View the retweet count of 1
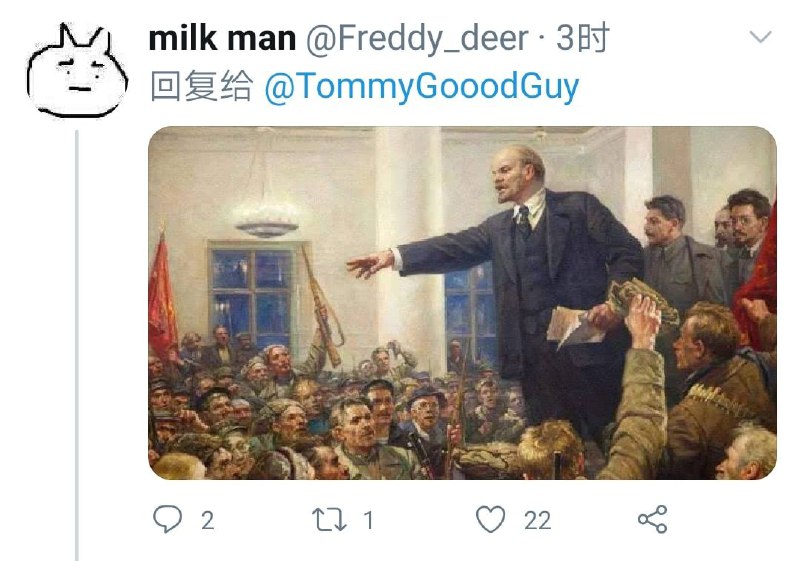Viewport: 800px width, 561px height. 368,521
